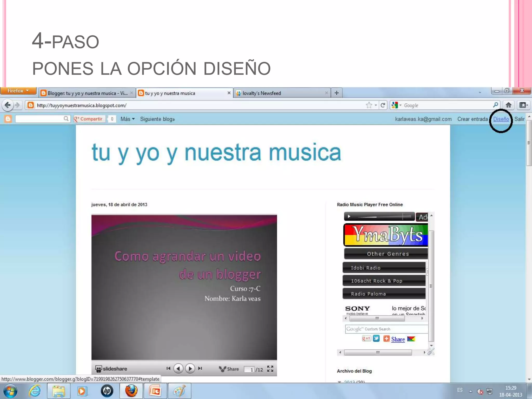532x399 pixels.
Task: Play the radio music player
Action: (x=349, y=216)
